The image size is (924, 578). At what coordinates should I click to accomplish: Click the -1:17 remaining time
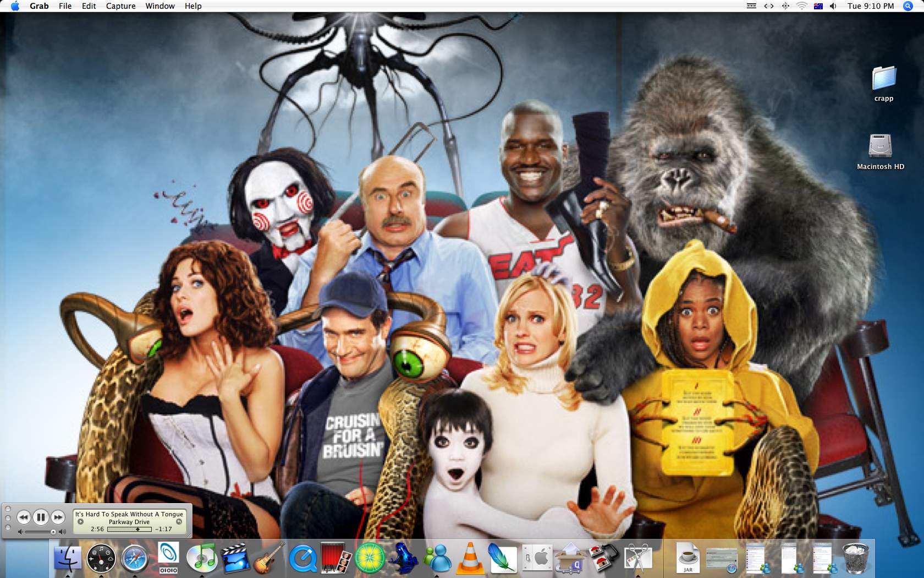(x=163, y=529)
